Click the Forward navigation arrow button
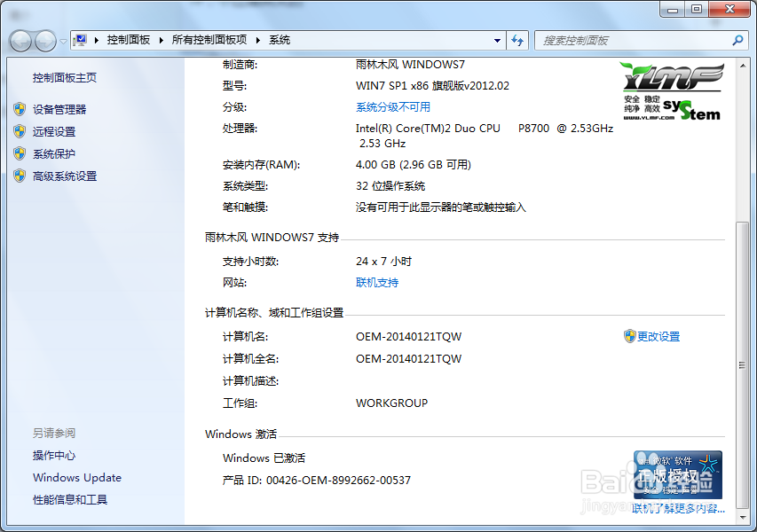The height and width of the screenshot is (532, 757). tap(46, 41)
